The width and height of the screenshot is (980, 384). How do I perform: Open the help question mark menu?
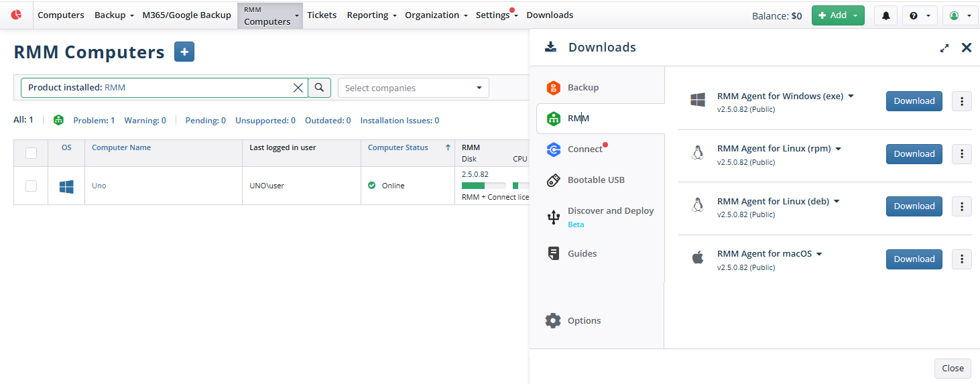pos(920,15)
